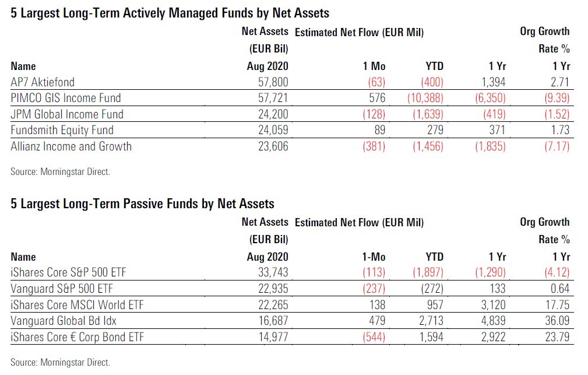The image size is (588, 375).
Task: Click the Allianz Income and Growth name
Action: click(x=71, y=146)
